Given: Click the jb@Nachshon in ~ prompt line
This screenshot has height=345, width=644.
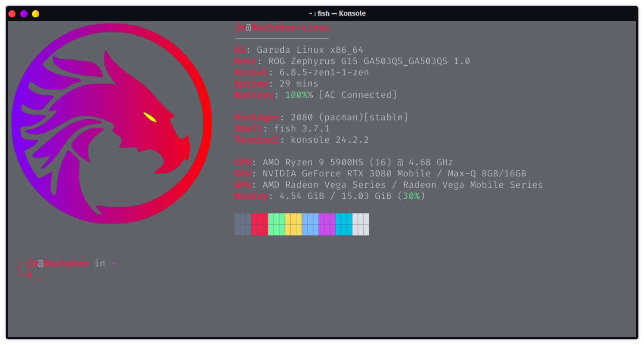Looking at the screenshot, I should [x=67, y=263].
